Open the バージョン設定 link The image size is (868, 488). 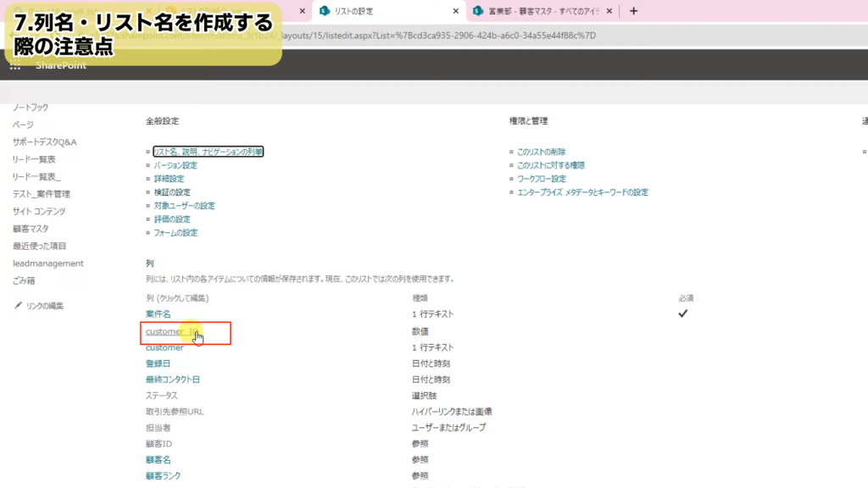175,165
